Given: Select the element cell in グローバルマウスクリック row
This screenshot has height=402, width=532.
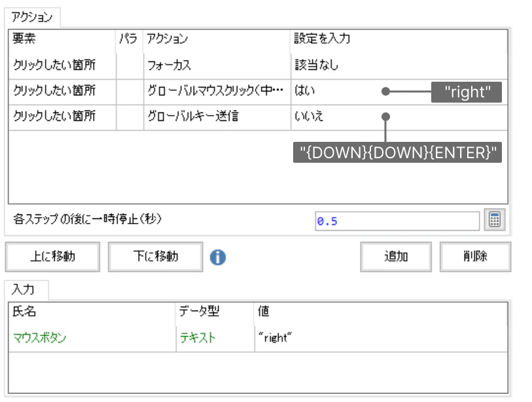Looking at the screenshot, I should pos(62,91).
